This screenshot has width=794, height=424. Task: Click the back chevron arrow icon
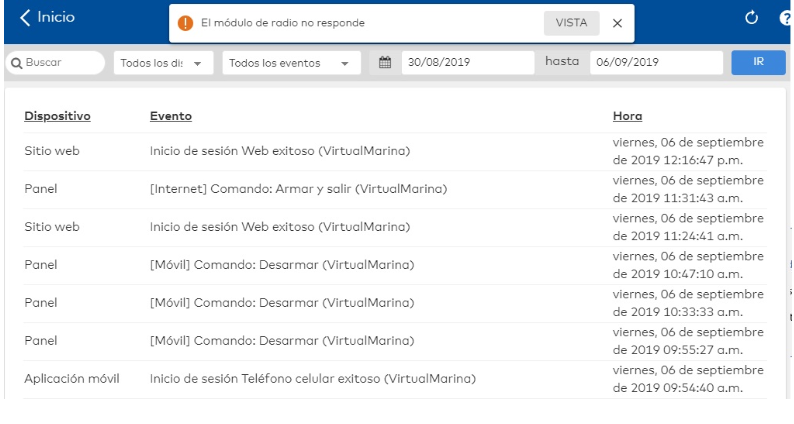click(x=25, y=17)
